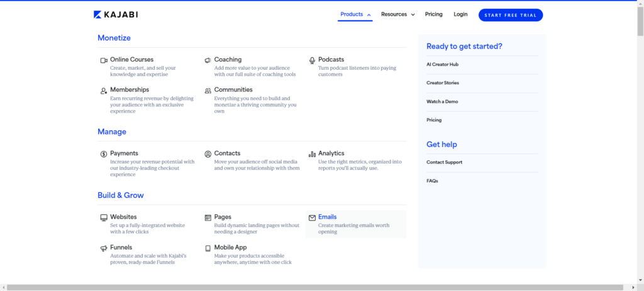This screenshot has width=644, height=291.
Task: Click the Contacts profile icon
Action: tap(208, 154)
